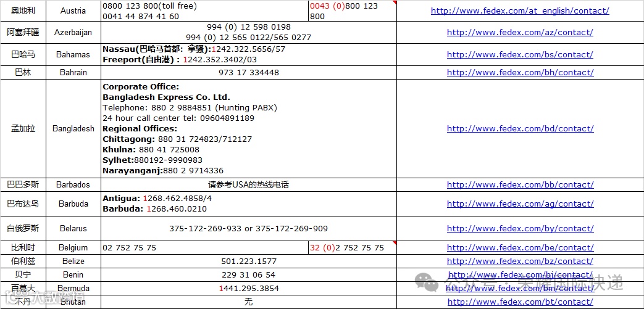Image resolution: width=644 pixels, height=309 pixels.
Task: Open the fedex.com/bz/contact link
Action: pos(520,262)
